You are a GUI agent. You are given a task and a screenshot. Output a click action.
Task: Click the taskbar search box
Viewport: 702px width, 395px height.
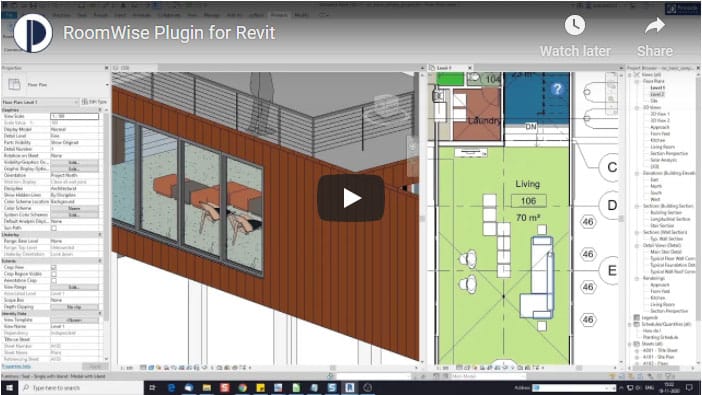click(x=81, y=387)
